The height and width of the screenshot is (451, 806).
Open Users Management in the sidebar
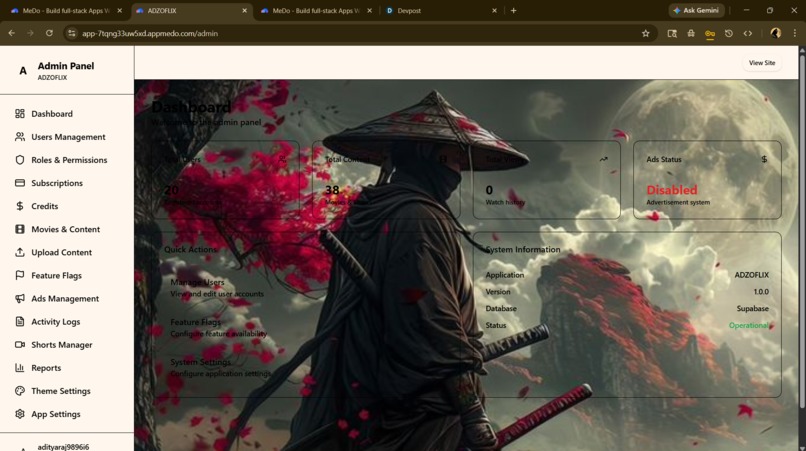point(67,137)
